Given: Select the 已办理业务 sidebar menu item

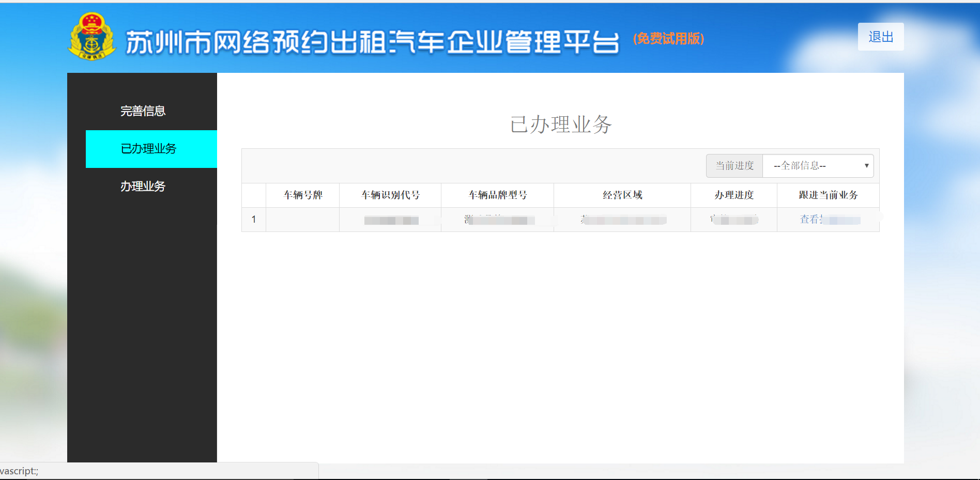Looking at the screenshot, I should 149,149.
